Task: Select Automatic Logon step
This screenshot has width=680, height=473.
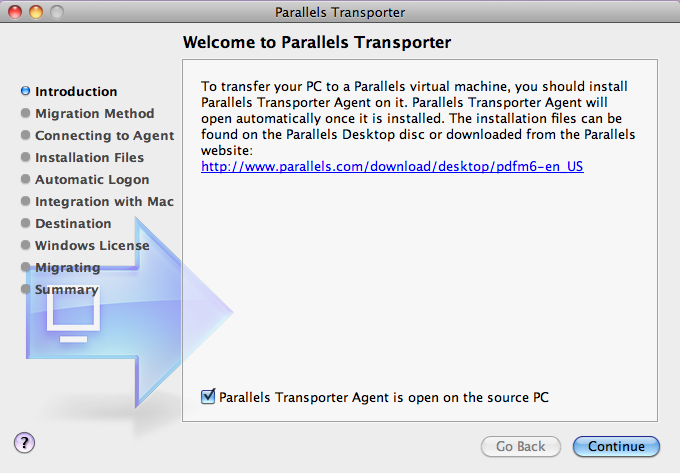Action: 92,179
